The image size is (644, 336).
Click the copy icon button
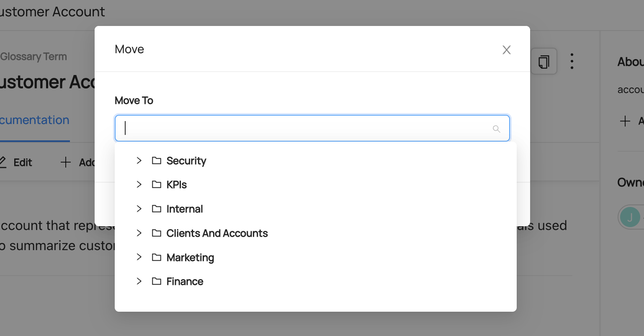click(544, 62)
